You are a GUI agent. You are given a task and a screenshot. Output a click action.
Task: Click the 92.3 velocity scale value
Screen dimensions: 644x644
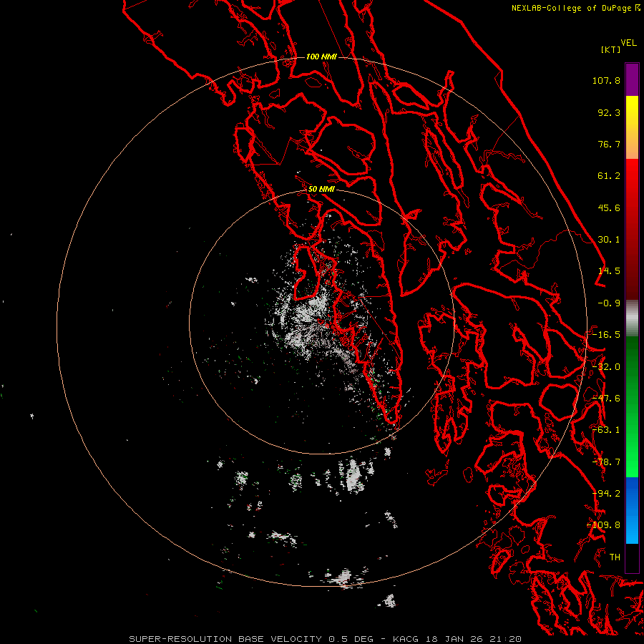tap(609, 112)
